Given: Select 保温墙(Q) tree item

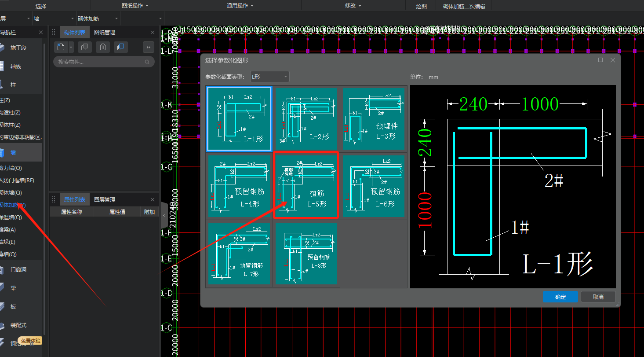Looking at the screenshot, I should tap(11, 217).
